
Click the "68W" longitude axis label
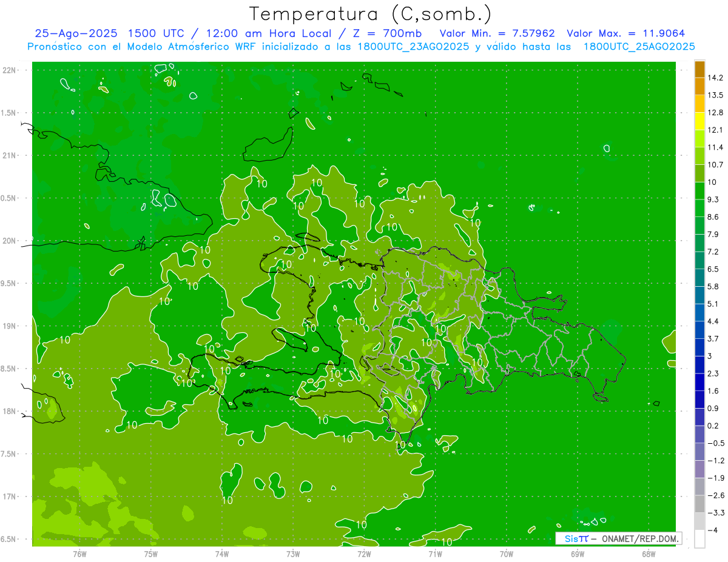[649, 554]
